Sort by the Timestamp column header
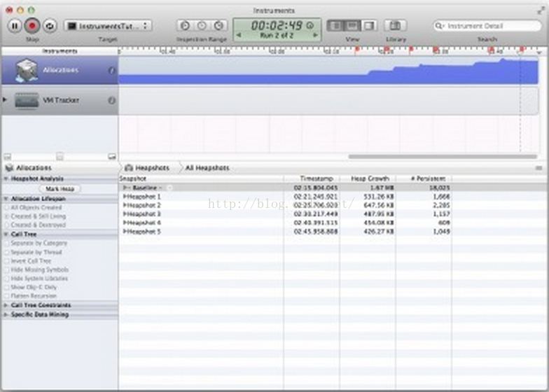The height and width of the screenshot is (392, 549). (312, 178)
